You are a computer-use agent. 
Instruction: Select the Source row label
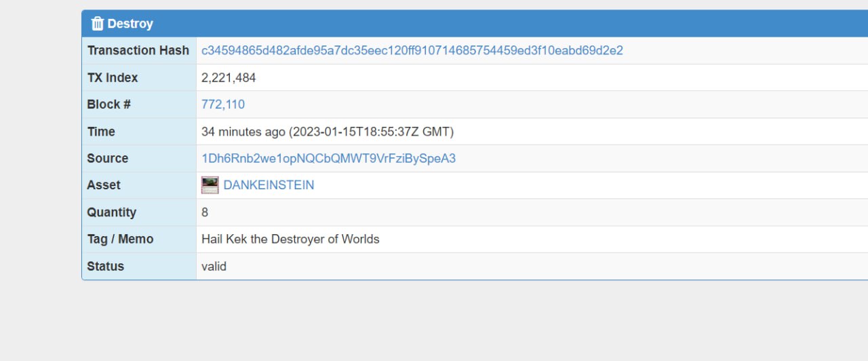point(108,159)
